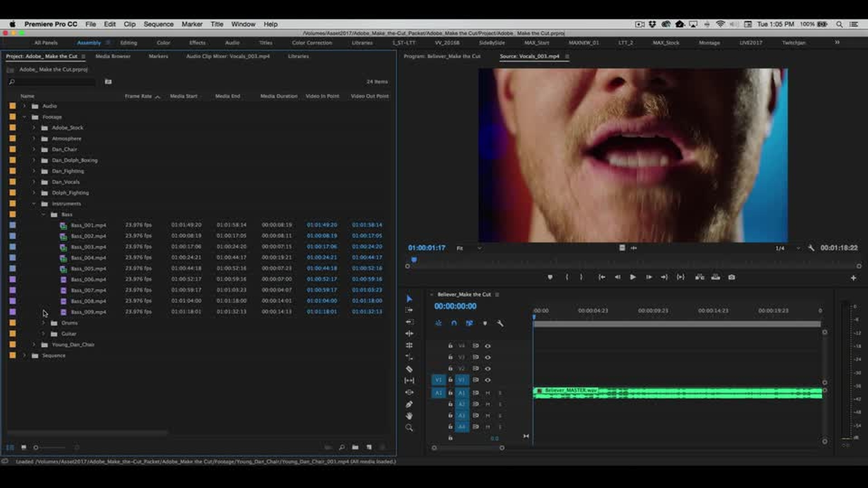Image resolution: width=868 pixels, height=488 pixels.
Task: Toggle lock on track V2
Action: pyautogui.click(x=450, y=368)
